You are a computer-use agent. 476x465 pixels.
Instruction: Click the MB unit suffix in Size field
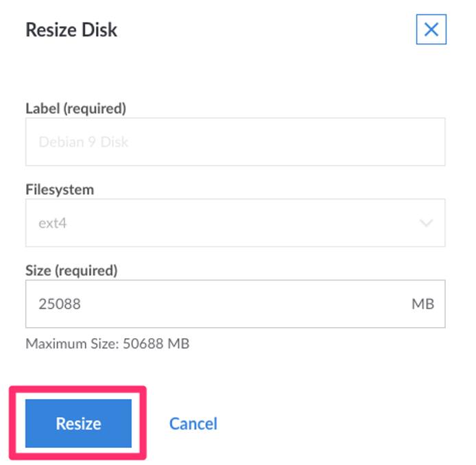click(x=423, y=304)
